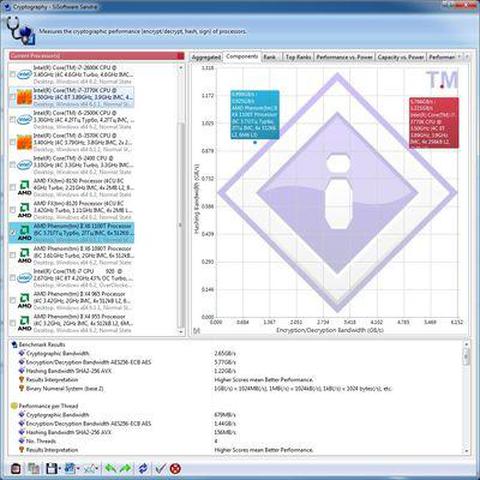Open the dropdown arrow beside chart options icon

pos(98,469)
